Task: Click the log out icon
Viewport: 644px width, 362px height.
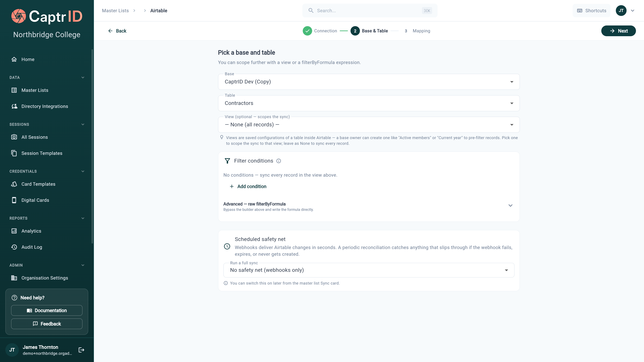Action: click(82, 350)
